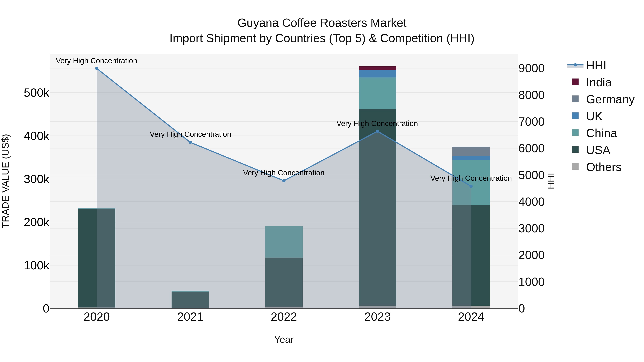
Task: Click the vertical HHI right axis title
Action: click(551, 181)
